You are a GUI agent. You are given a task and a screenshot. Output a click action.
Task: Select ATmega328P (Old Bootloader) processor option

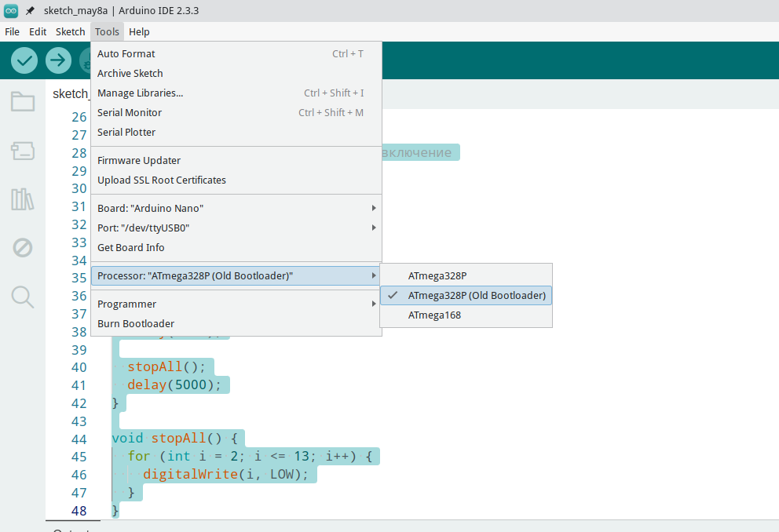click(466, 295)
